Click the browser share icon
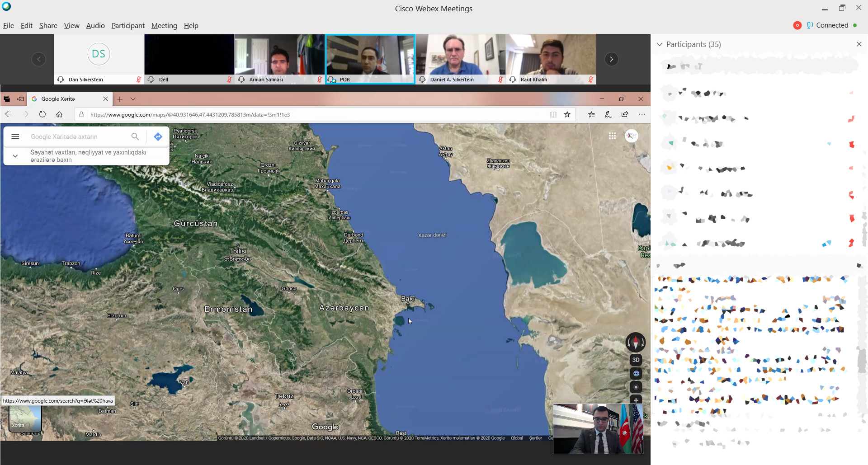Viewport: 868px width, 465px height. coord(625,114)
